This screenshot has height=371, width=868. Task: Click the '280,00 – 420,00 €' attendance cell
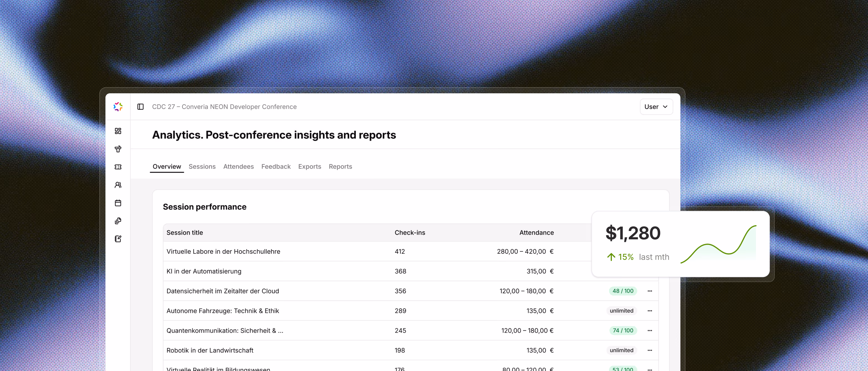tap(525, 252)
